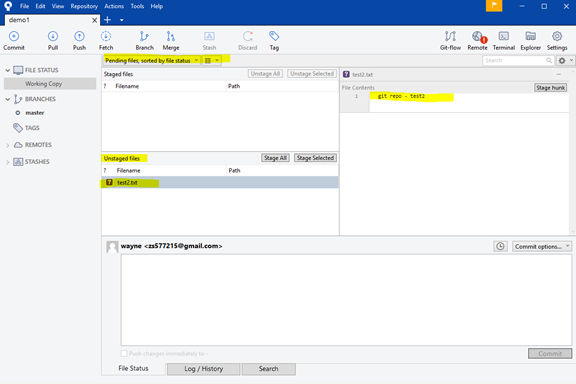The image size is (576, 384).
Task: Switch to the File Status tab
Action: click(x=133, y=369)
